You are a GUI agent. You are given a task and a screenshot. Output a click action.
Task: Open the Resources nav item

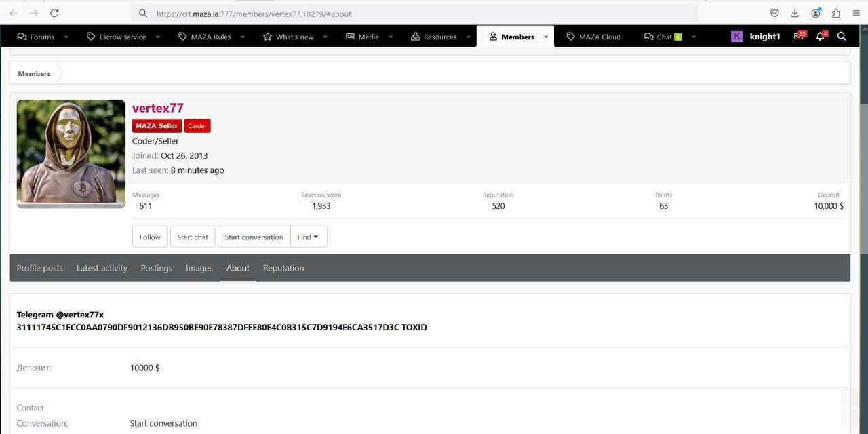point(434,37)
